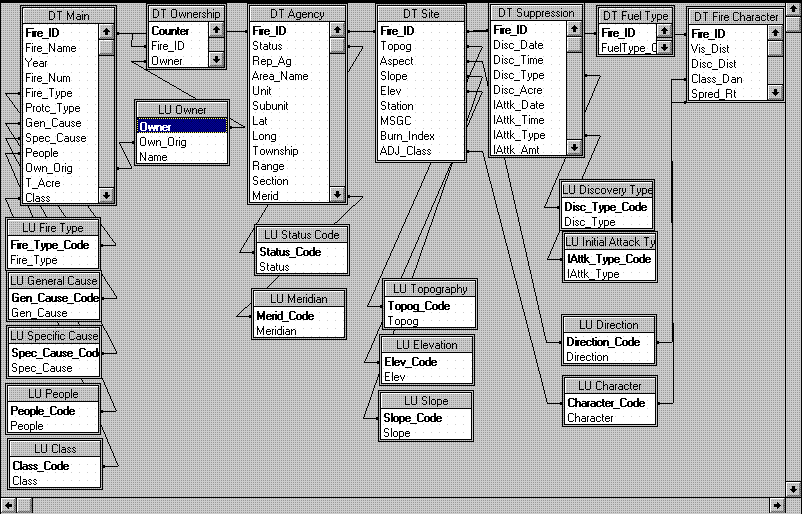
Task: Select the Counter field in DT Ownership
Action: tap(170, 31)
